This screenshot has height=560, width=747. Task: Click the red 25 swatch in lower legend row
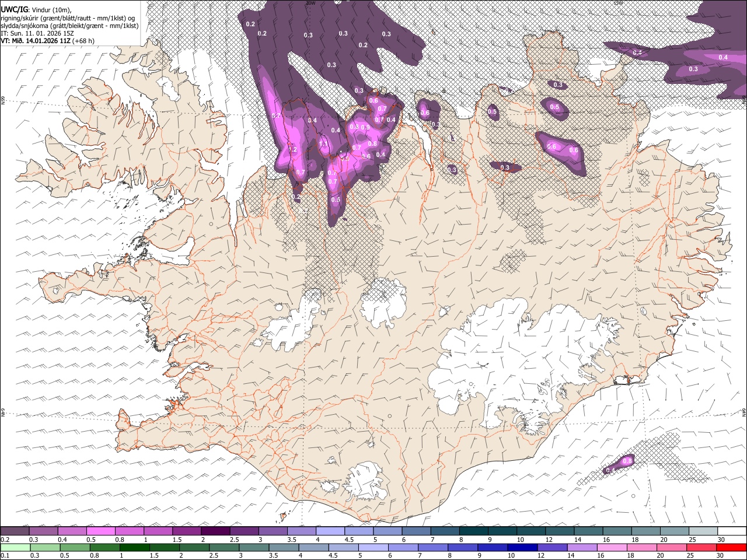701,547
